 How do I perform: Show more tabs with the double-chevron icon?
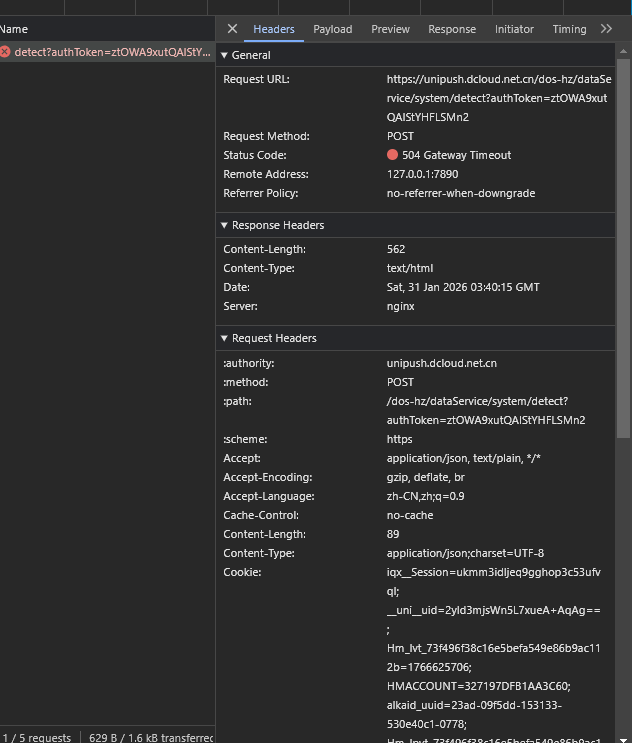(x=606, y=29)
